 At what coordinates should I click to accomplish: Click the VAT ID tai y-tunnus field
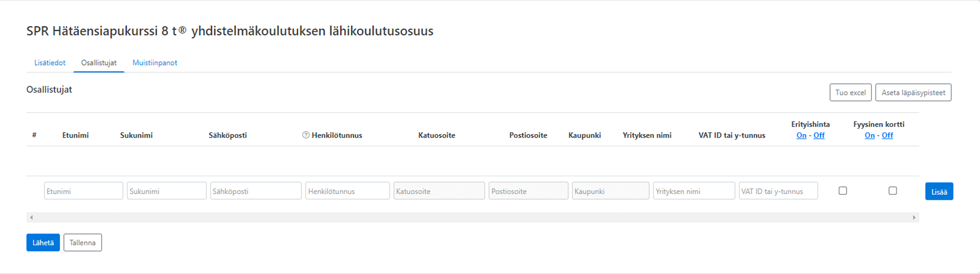(778, 191)
